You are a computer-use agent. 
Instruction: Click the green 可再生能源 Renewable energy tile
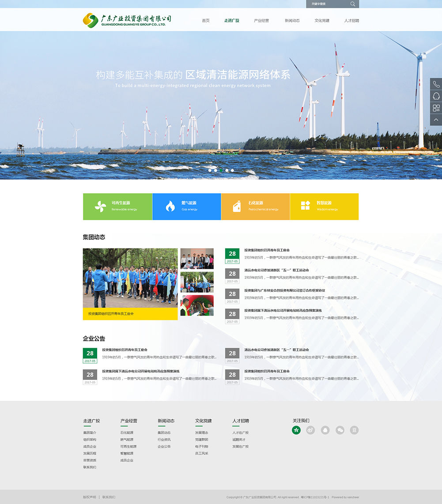point(117,207)
